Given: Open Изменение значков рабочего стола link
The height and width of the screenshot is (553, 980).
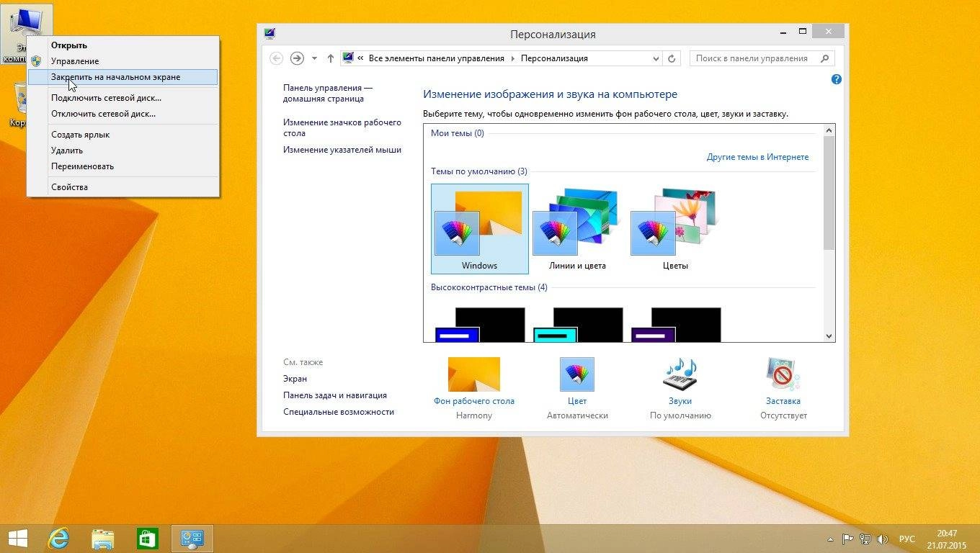Looking at the screenshot, I should (342, 127).
